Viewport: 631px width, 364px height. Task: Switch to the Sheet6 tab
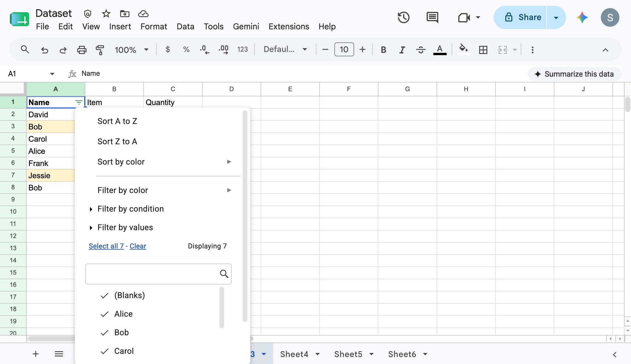pos(402,354)
